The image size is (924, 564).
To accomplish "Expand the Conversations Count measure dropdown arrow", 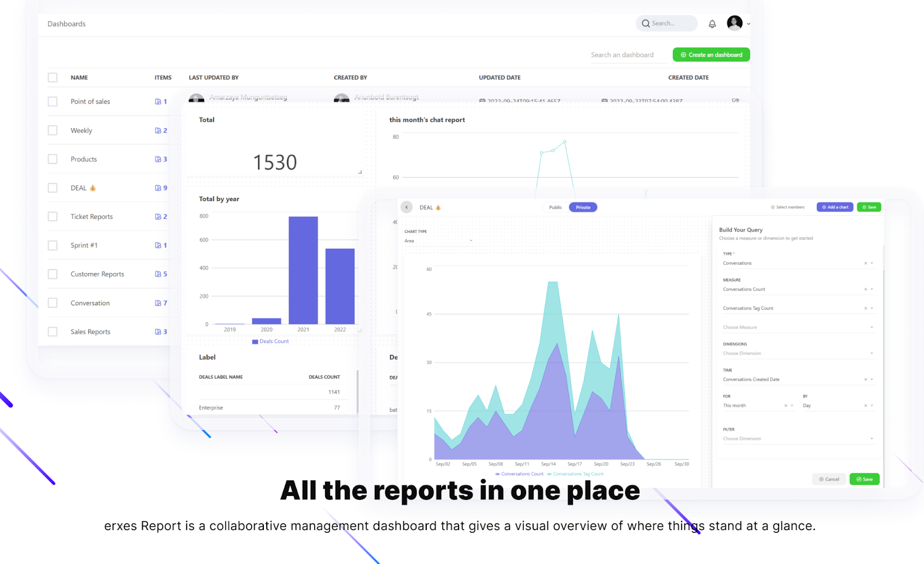I will [x=872, y=289].
